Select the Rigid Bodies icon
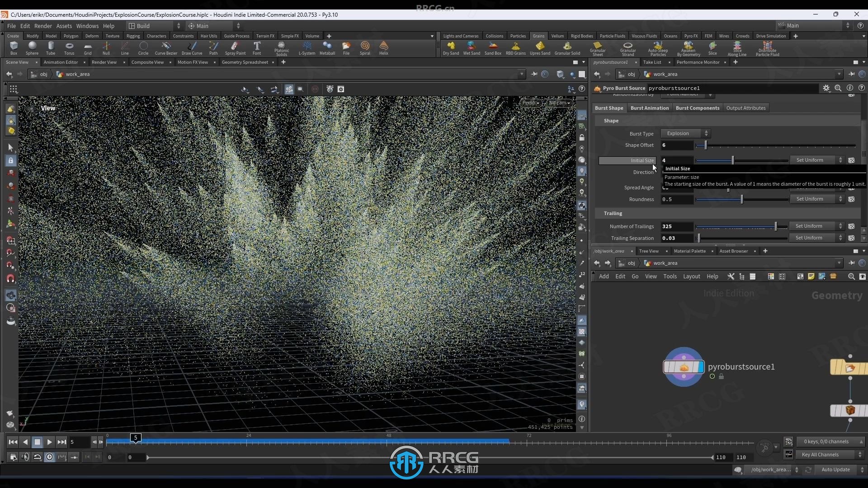Viewport: 868px width, 488px height. point(582,36)
